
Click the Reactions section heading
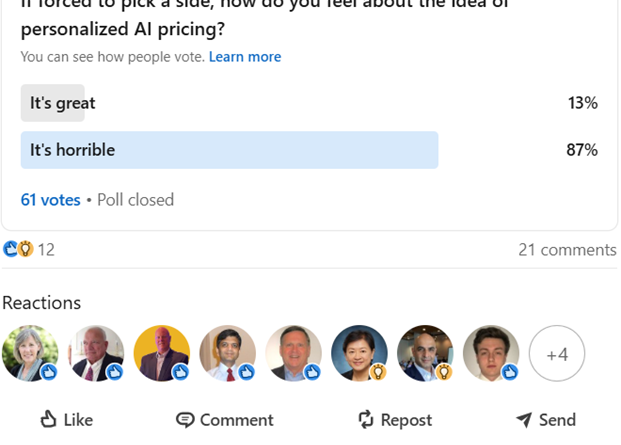click(x=41, y=303)
